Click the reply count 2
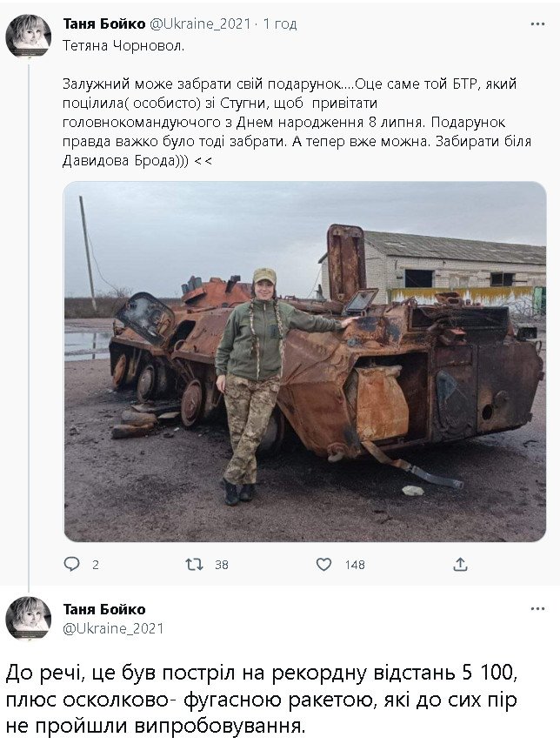 96,565
